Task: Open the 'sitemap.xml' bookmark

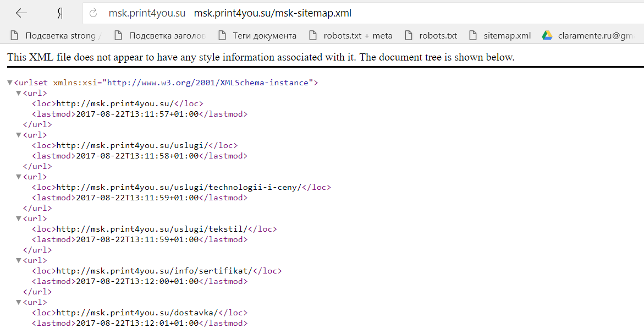Action: coord(500,36)
